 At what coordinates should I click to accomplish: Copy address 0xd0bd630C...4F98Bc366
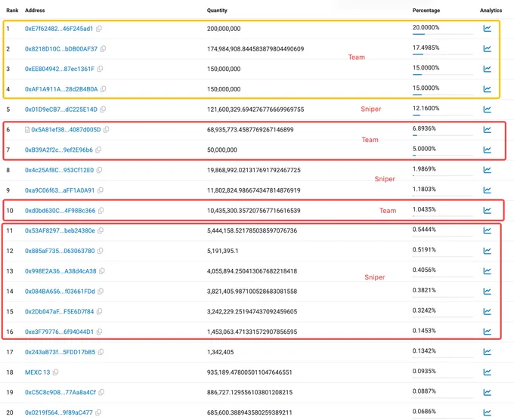click(101, 210)
